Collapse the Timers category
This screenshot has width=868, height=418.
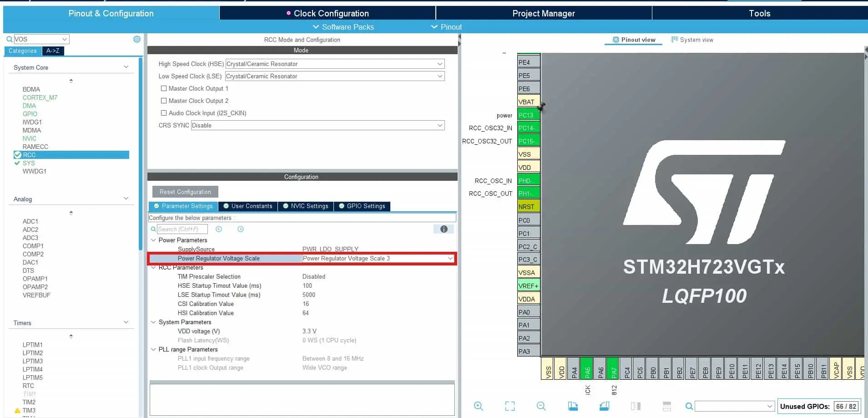pos(126,322)
